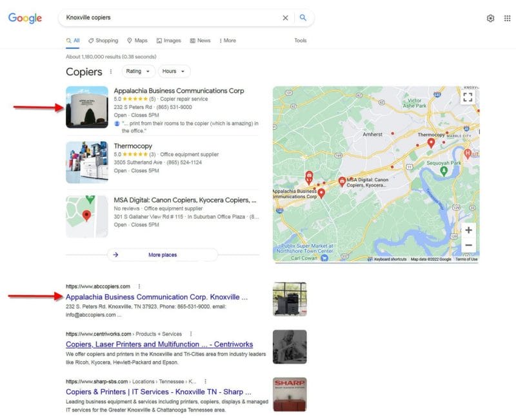The height and width of the screenshot is (420, 516).
Task: Click the https://www.centriworks.com URL text
Action: click(99, 334)
